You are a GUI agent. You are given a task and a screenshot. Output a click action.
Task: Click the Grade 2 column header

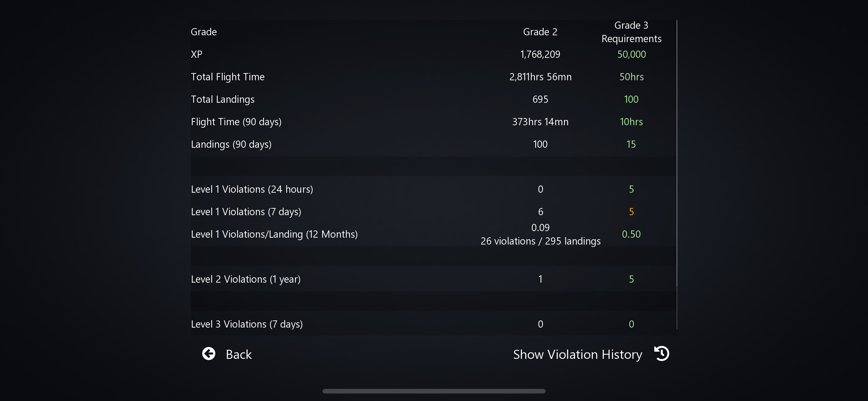[x=540, y=32]
